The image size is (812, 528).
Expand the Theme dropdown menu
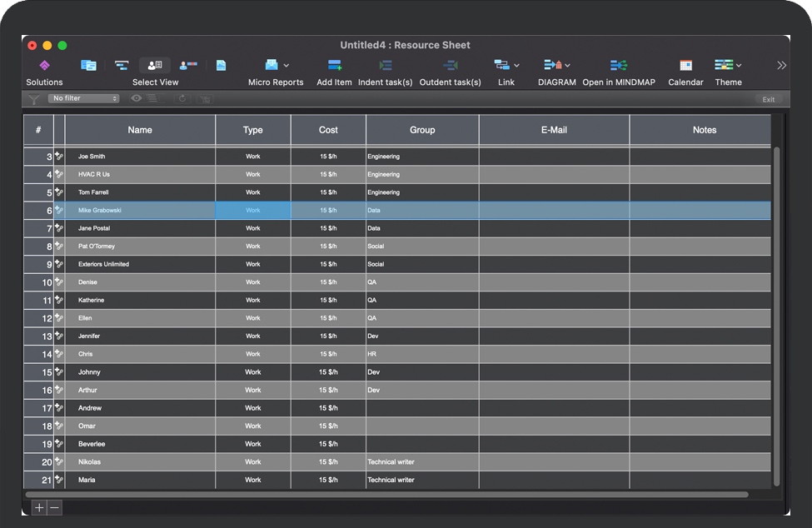click(x=739, y=66)
